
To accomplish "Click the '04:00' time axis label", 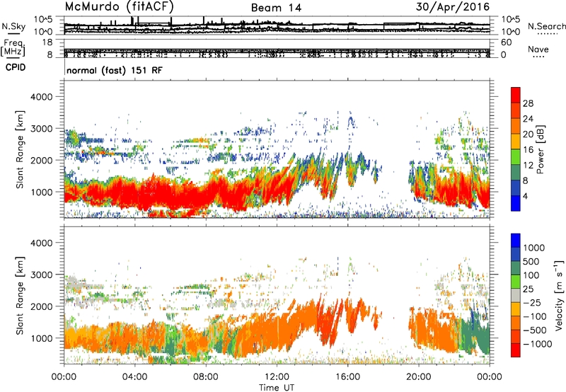I will pos(135,377).
